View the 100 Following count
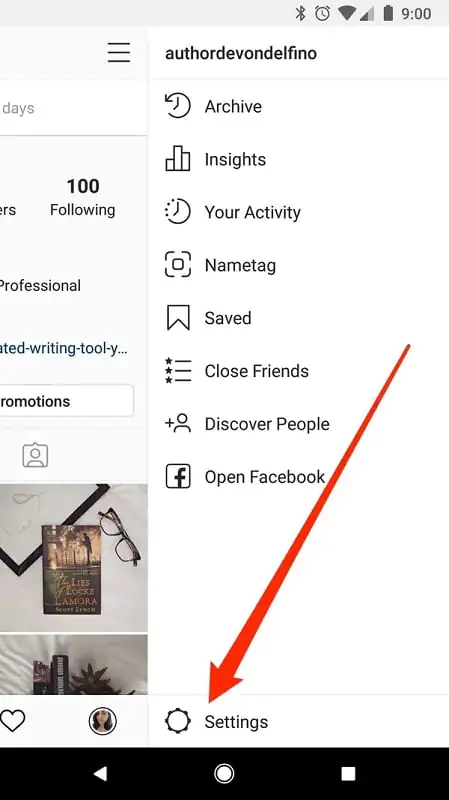The image size is (449, 800). pyautogui.click(x=83, y=197)
